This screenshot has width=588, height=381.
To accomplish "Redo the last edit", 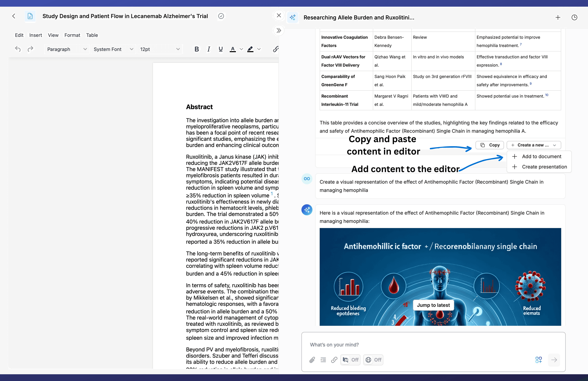I will coord(30,49).
